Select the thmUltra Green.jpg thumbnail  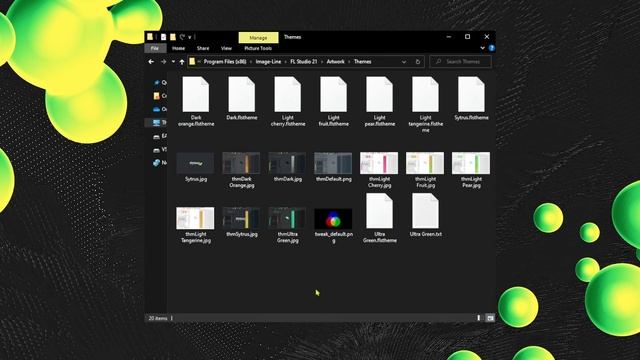point(287,218)
